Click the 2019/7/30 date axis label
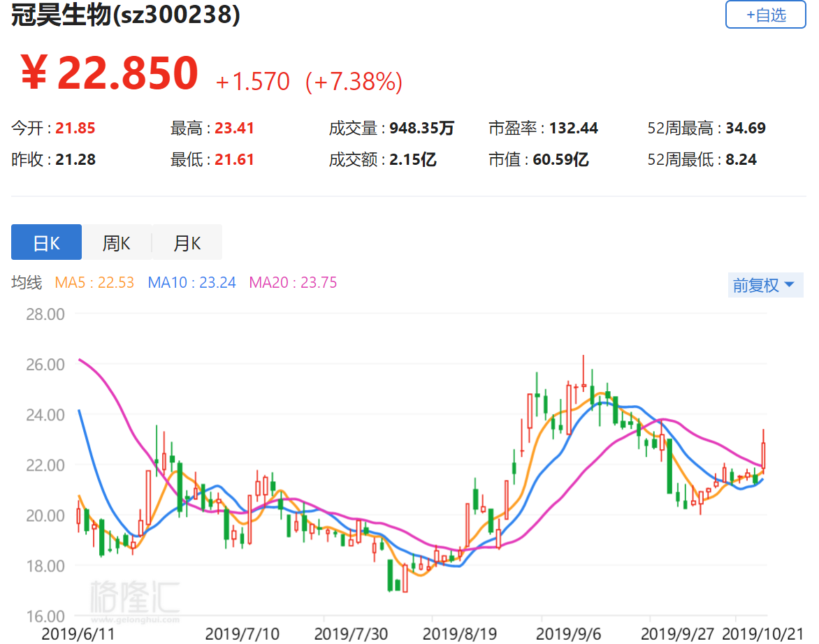 [351, 634]
